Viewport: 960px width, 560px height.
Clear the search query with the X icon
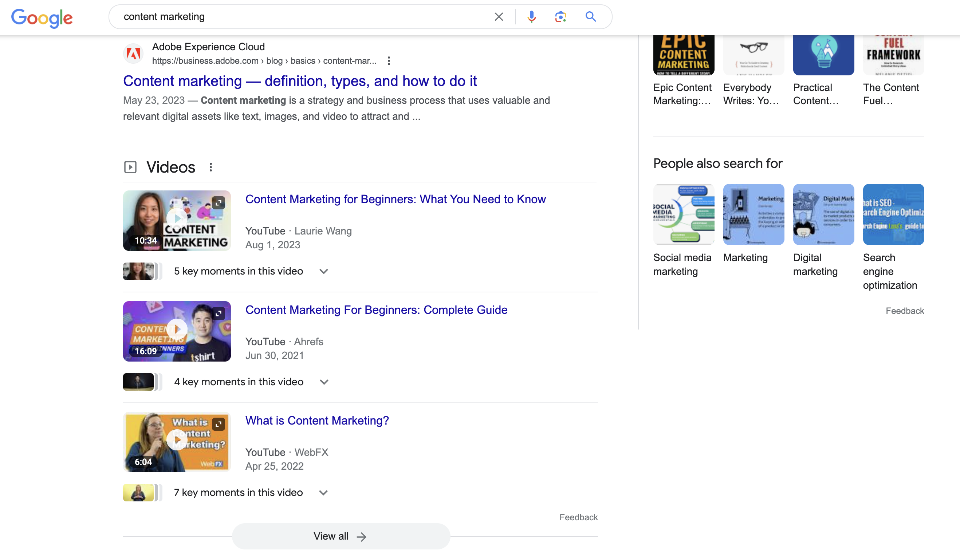tap(498, 17)
